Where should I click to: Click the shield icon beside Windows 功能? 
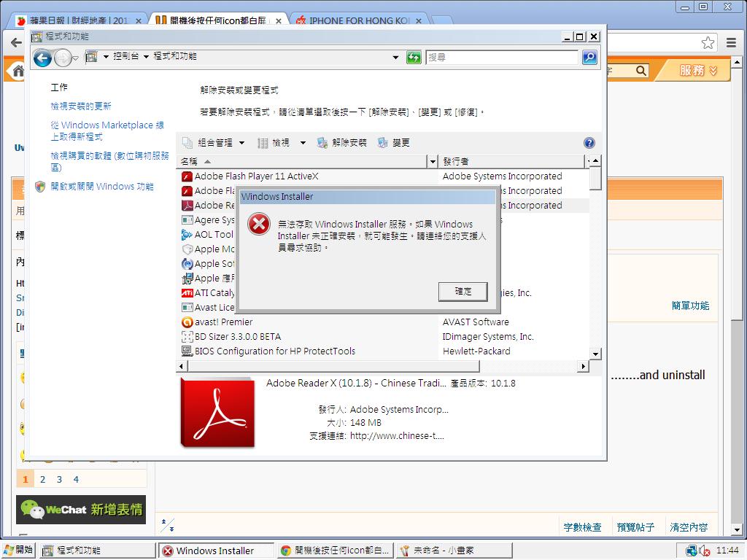tap(41, 187)
